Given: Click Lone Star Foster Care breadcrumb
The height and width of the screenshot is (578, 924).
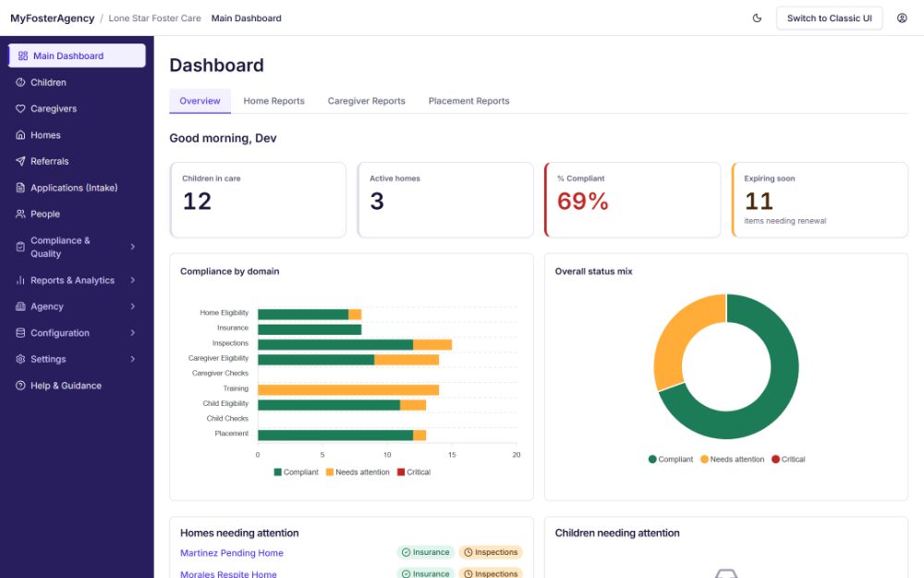Looking at the screenshot, I should (x=155, y=18).
